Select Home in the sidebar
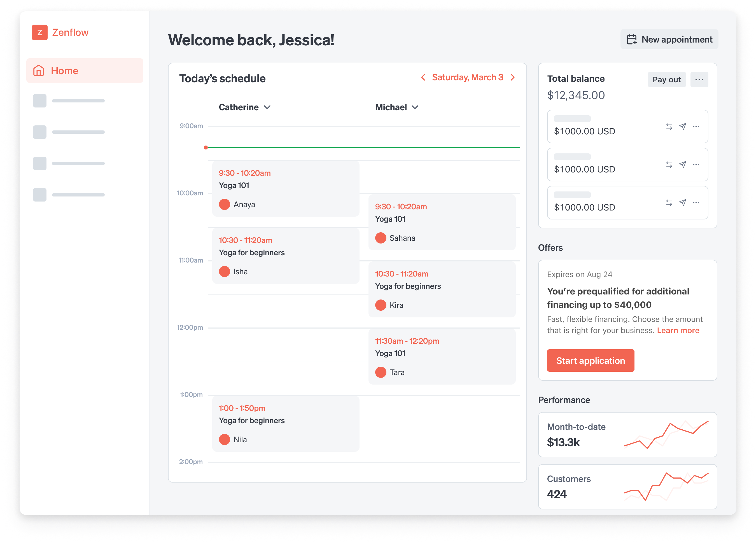756x543 pixels. 85,71
